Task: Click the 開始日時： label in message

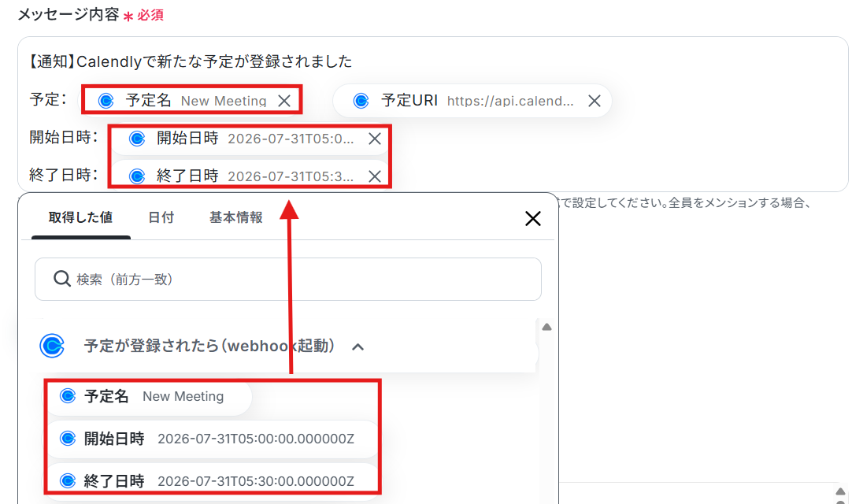Action: [x=64, y=138]
